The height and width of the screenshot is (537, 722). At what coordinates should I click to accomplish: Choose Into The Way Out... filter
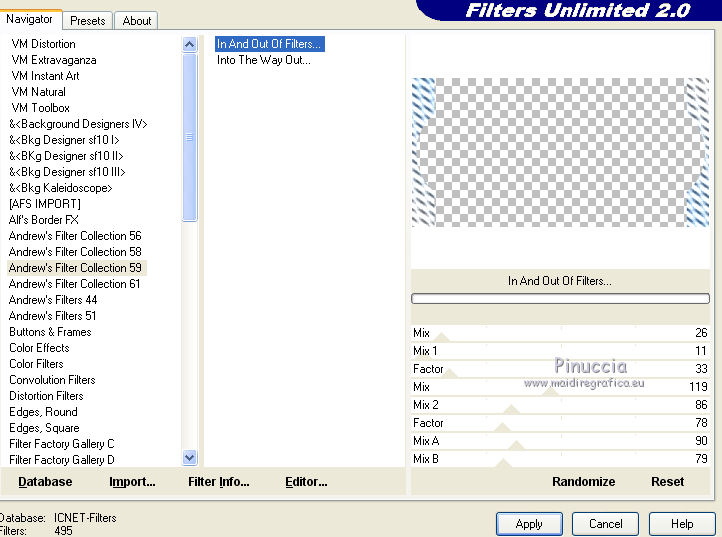pos(264,60)
